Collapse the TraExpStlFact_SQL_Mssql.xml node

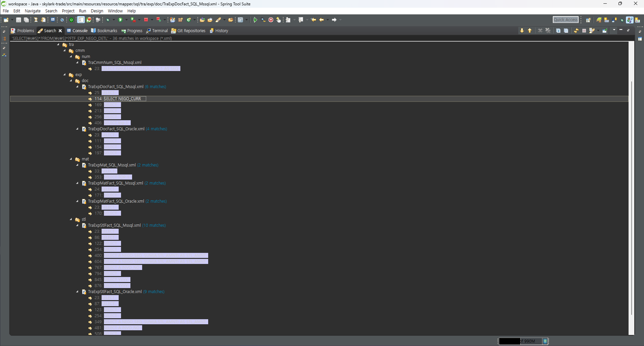pos(77,225)
